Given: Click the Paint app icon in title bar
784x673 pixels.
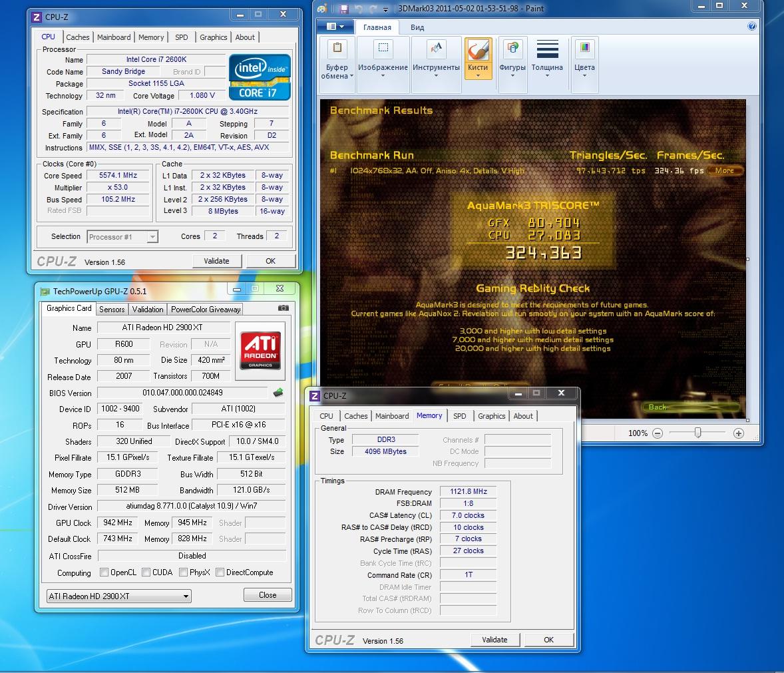Looking at the screenshot, I should tap(322, 9).
